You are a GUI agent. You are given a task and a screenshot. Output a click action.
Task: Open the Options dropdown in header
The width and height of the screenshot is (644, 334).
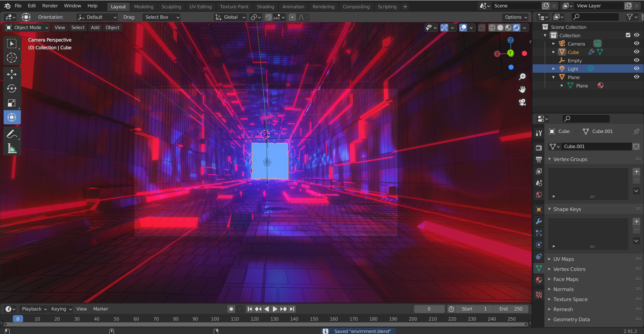pyautogui.click(x=516, y=17)
